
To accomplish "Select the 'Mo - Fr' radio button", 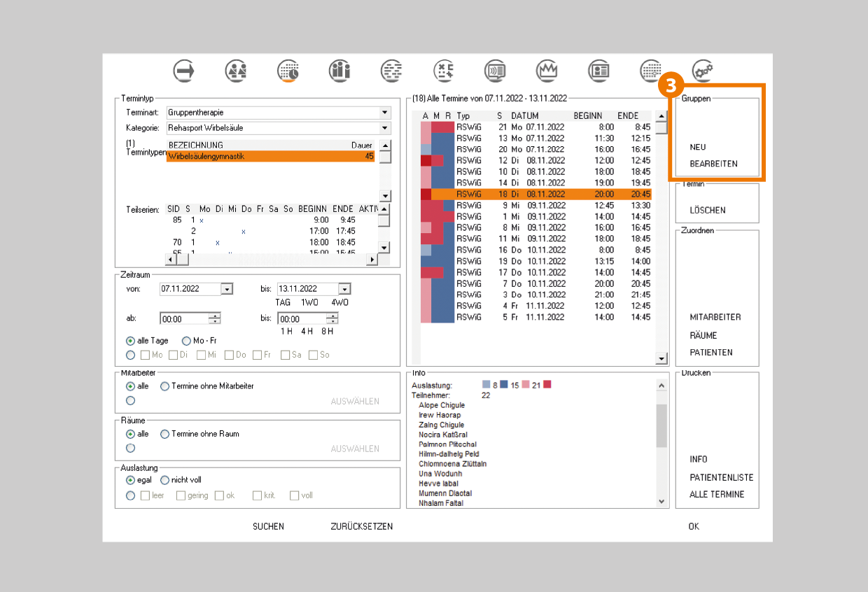I will (186, 341).
